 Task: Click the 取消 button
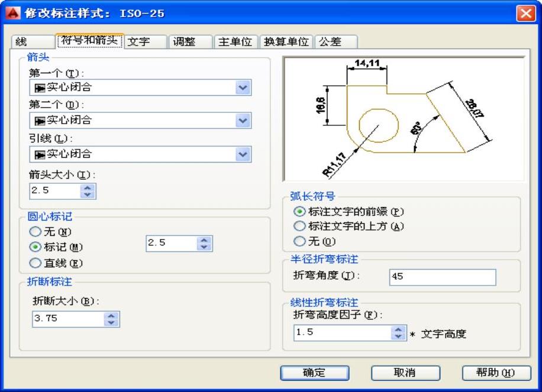click(x=405, y=373)
